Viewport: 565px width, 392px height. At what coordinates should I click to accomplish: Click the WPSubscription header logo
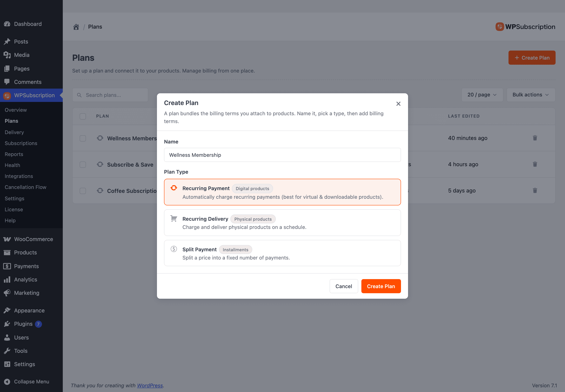(x=525, y=27)
